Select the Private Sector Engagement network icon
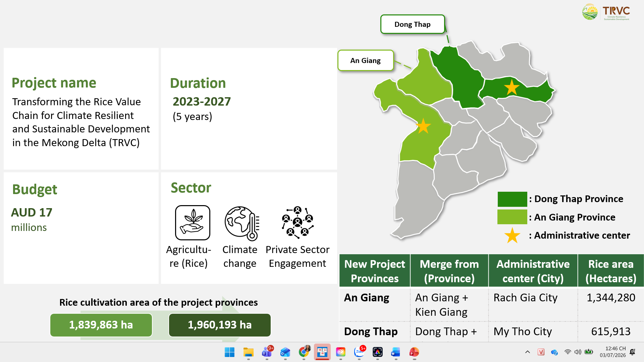 298,223
